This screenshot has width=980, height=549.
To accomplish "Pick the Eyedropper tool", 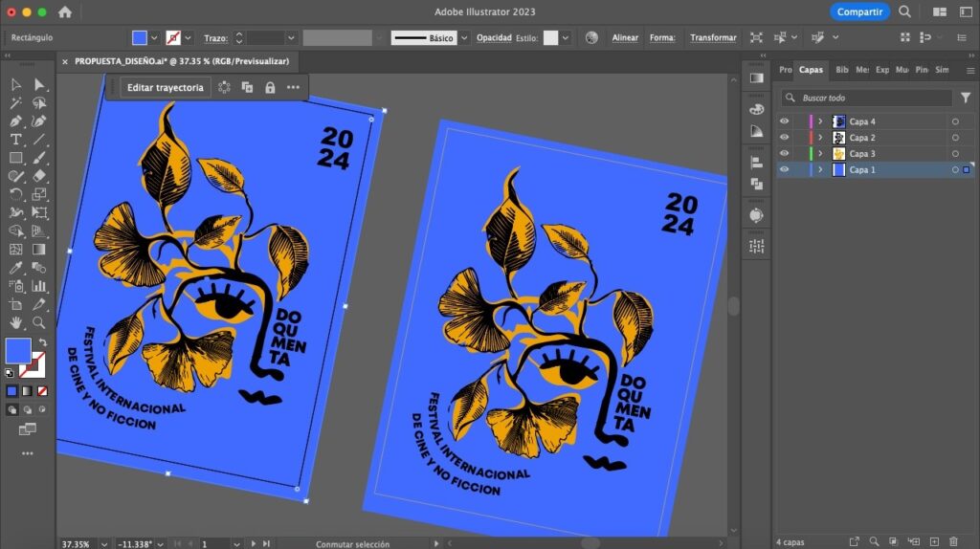I will 16,268.
